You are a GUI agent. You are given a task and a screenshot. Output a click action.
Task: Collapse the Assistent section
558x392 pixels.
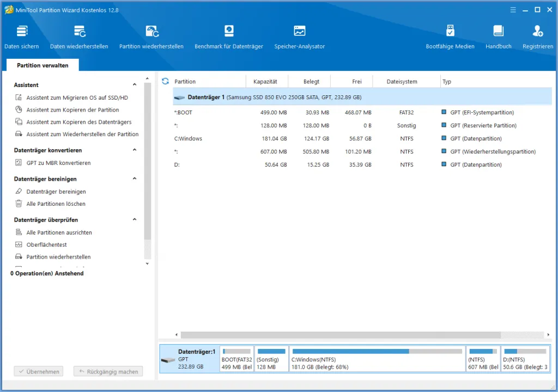click(x=134, y=84)
